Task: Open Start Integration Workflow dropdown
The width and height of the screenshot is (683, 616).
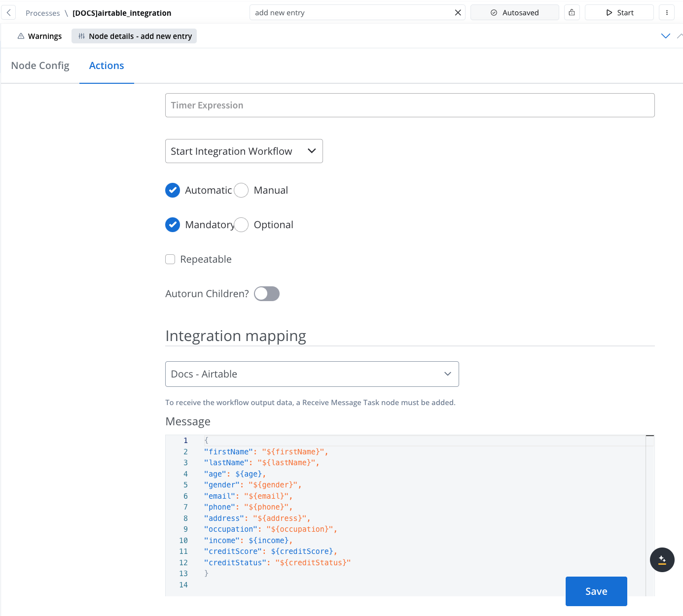Action: click(244, 151)
